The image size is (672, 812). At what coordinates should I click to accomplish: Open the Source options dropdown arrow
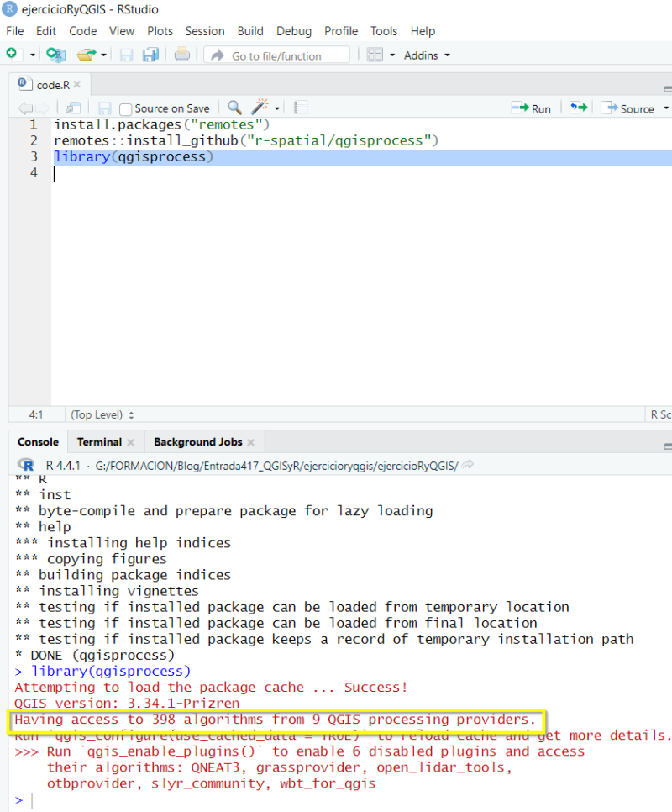click(666, 108)
